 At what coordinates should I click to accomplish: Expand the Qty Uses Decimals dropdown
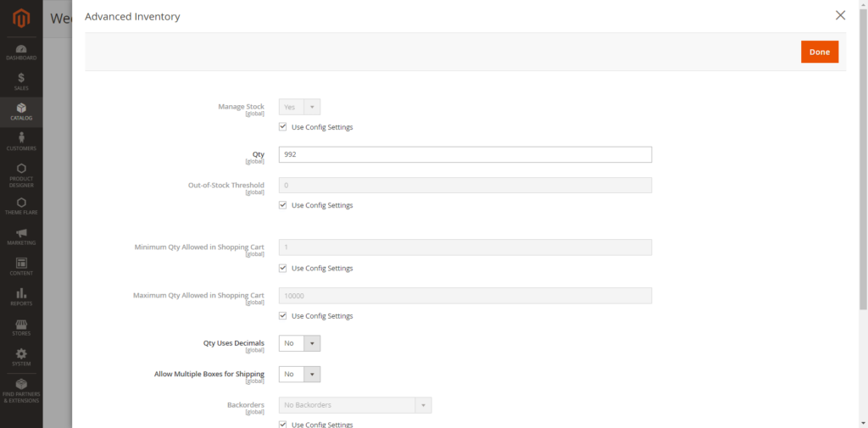pyautogui.click(x=300, y=343)
